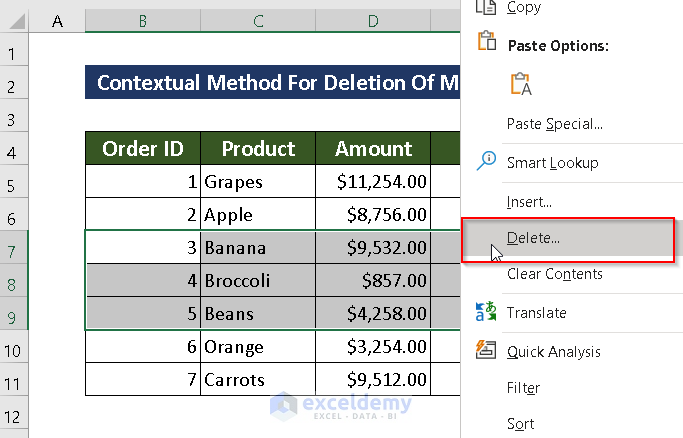This screenshot has width=683, height=438.
Task: Open the Filter submenu entry
Action: (523, 388)
